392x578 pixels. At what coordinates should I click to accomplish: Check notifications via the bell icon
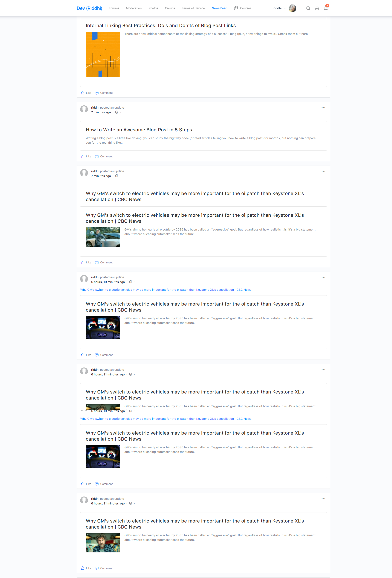pos(326,8)
